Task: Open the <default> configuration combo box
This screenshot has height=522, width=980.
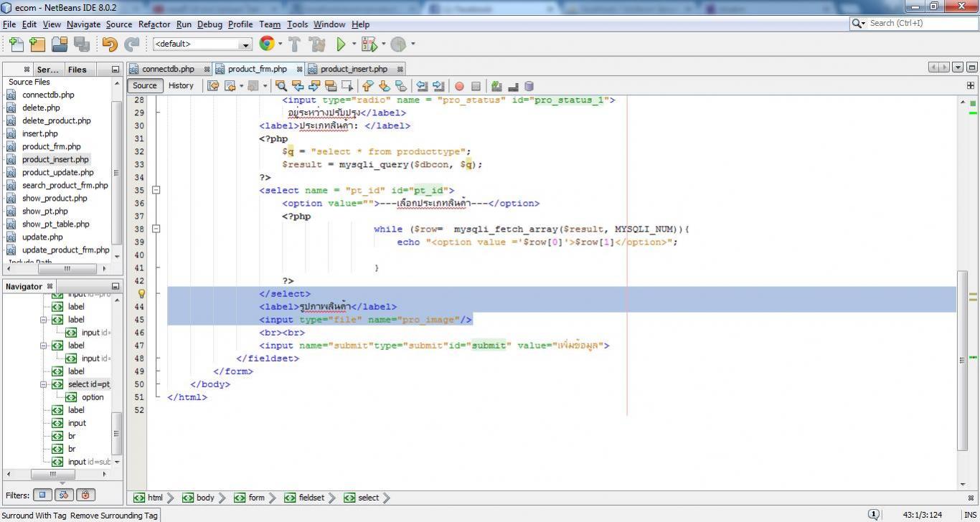Action: point(202,44)
